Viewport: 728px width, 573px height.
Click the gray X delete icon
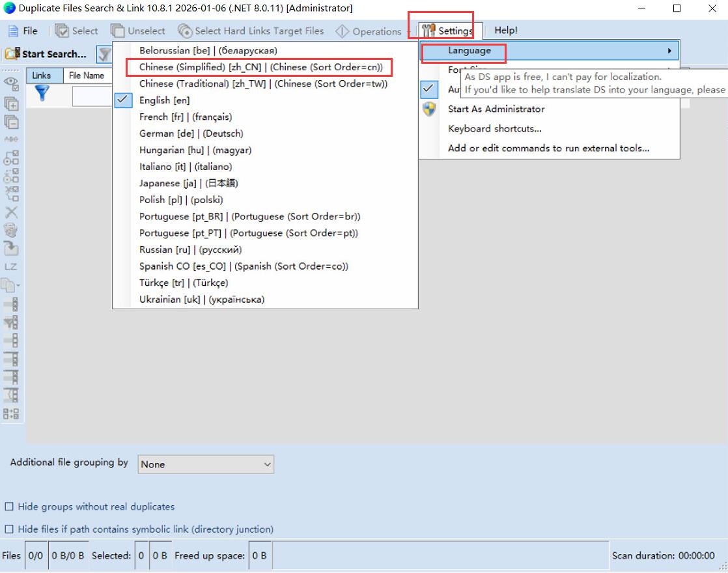(11, 212)
